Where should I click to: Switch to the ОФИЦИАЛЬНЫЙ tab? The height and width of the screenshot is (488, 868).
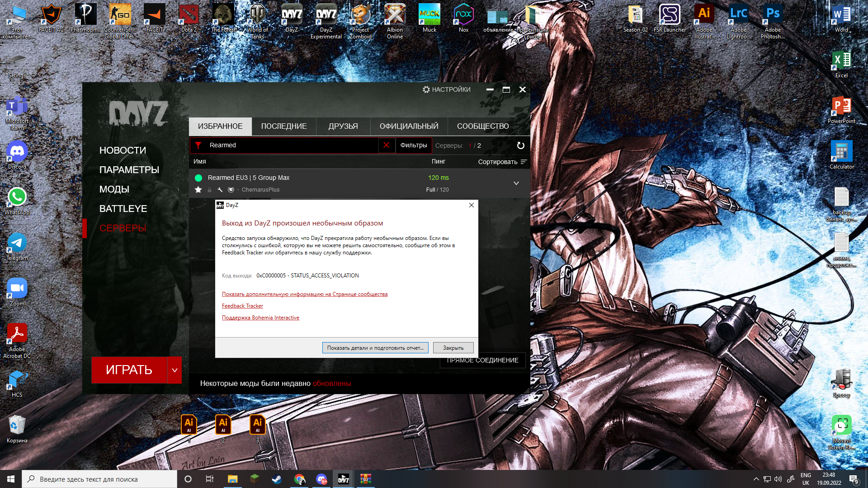(x=409, y=127)
